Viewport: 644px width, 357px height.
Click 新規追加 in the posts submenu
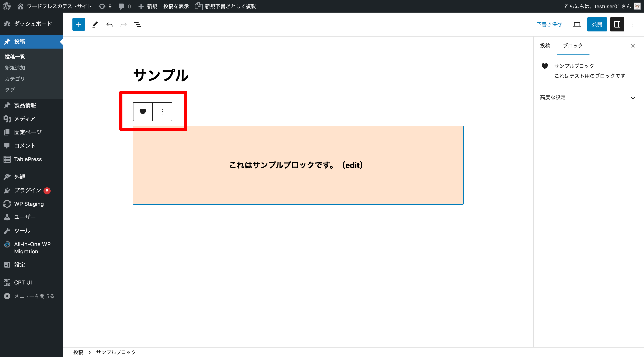(x=15, y=68)
